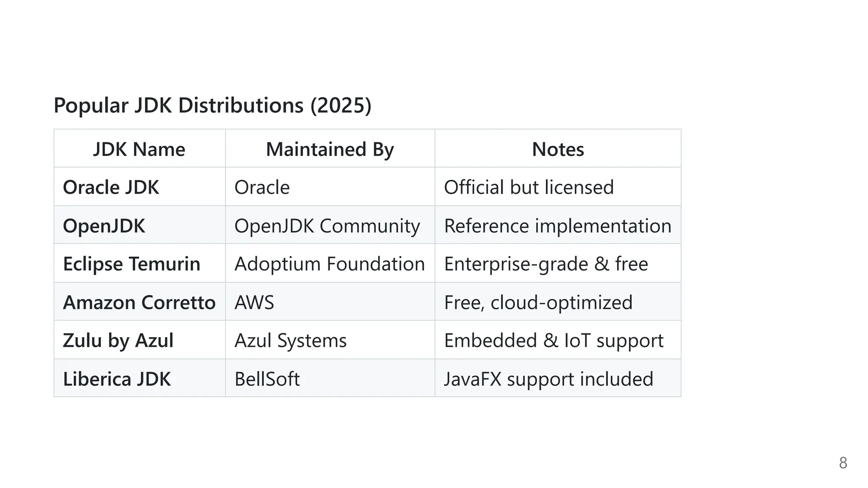Select the 'Zulu by Azul' cell
This screenshot has width=868, height=488.
tap(139, 340)
